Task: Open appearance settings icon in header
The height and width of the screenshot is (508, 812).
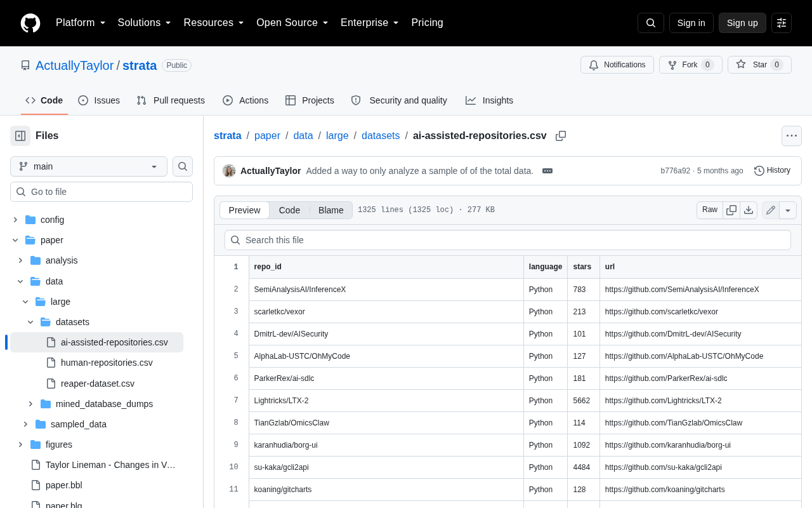Action: 782,23
